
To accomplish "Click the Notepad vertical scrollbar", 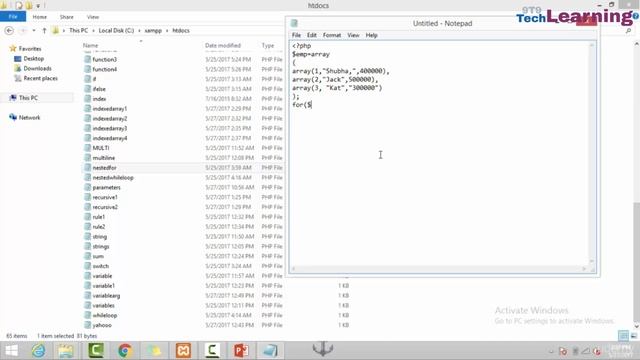I will point(592,153).
